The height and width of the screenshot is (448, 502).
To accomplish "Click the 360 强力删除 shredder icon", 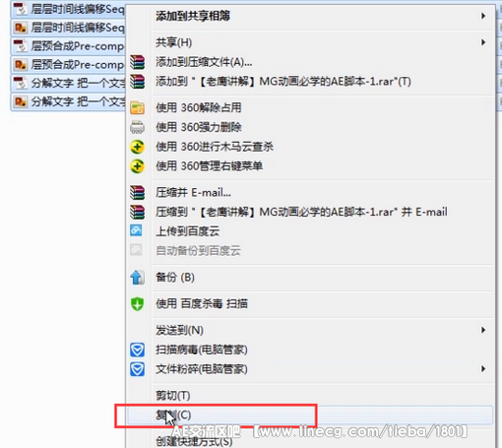I will pyautogui.click(x=137, y=127).
